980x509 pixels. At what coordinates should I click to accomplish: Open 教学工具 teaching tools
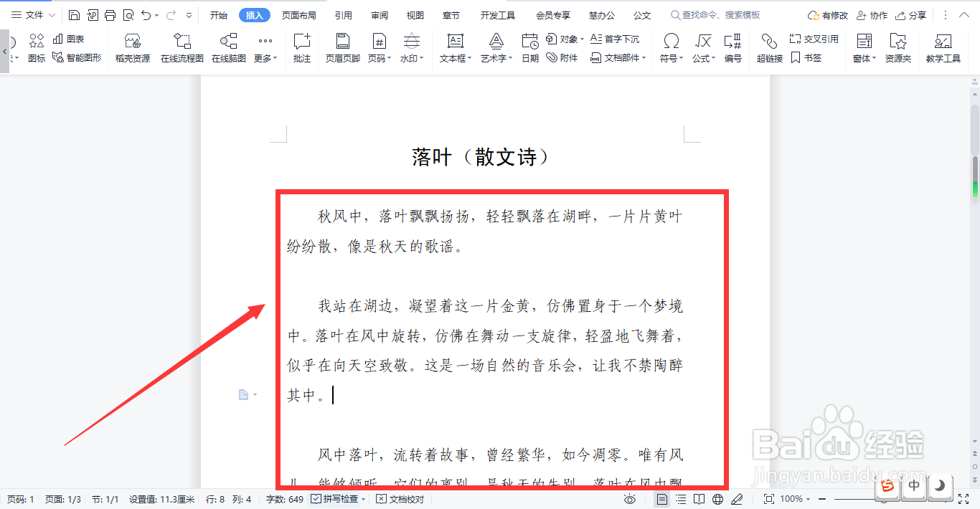click(943, 48)
